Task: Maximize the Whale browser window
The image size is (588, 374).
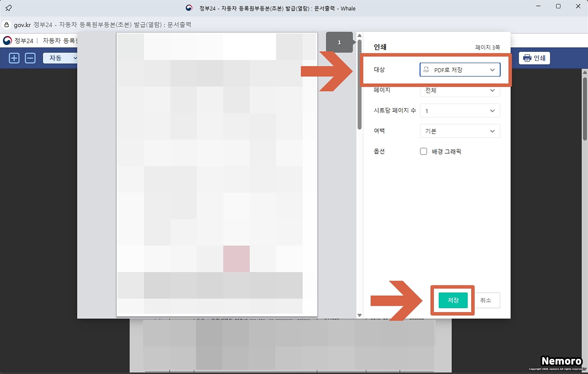Action: click(558, 6)
